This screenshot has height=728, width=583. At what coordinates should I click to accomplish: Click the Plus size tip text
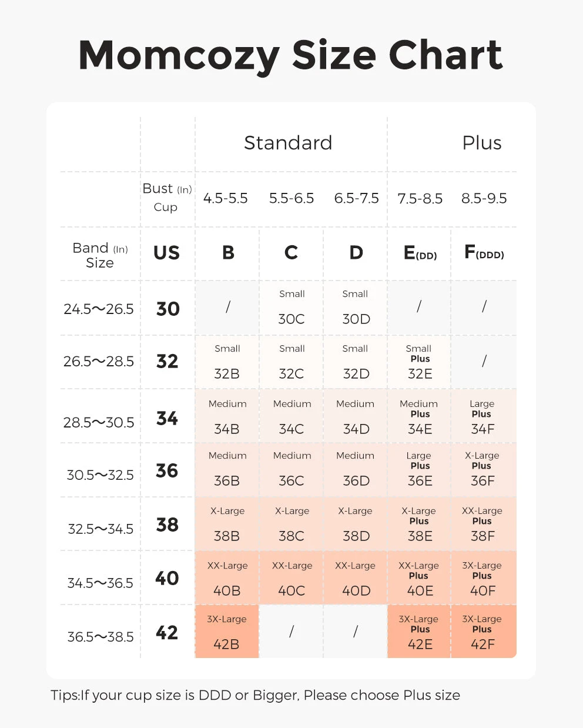pos(255,695)
